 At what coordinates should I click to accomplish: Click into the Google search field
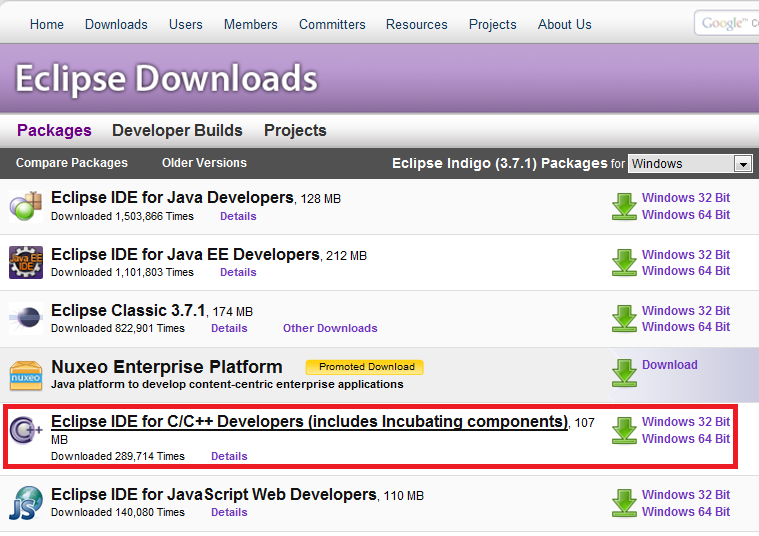[728, 24]
